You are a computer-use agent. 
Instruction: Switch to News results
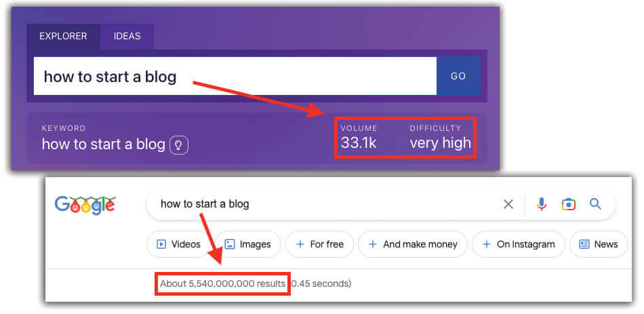(x=599, y=244)
